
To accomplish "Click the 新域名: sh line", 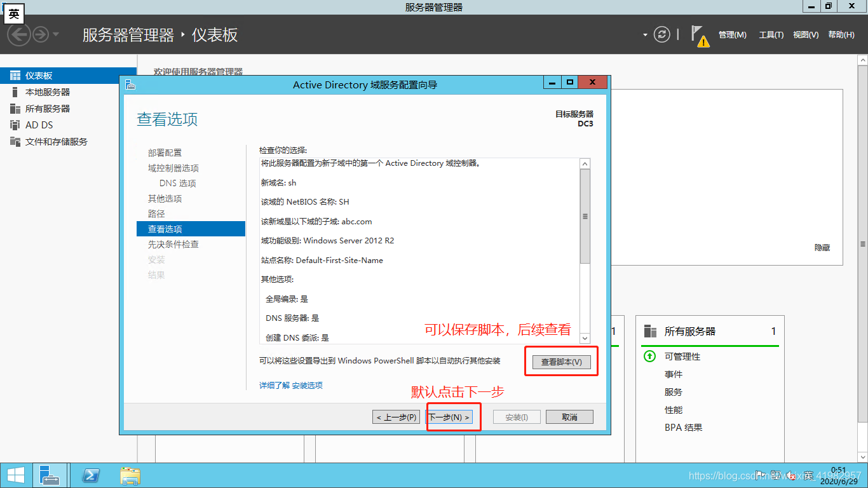I will pyautogui.click(x=278, y=182).
